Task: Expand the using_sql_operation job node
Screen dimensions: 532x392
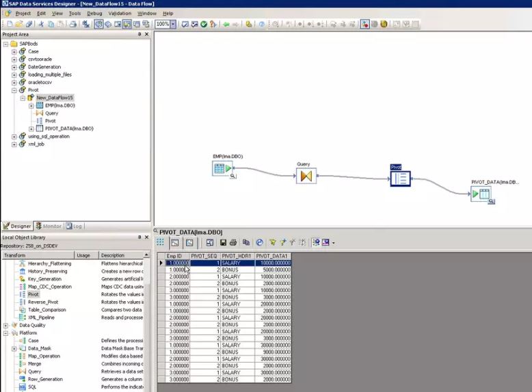Action: point(14,137)
